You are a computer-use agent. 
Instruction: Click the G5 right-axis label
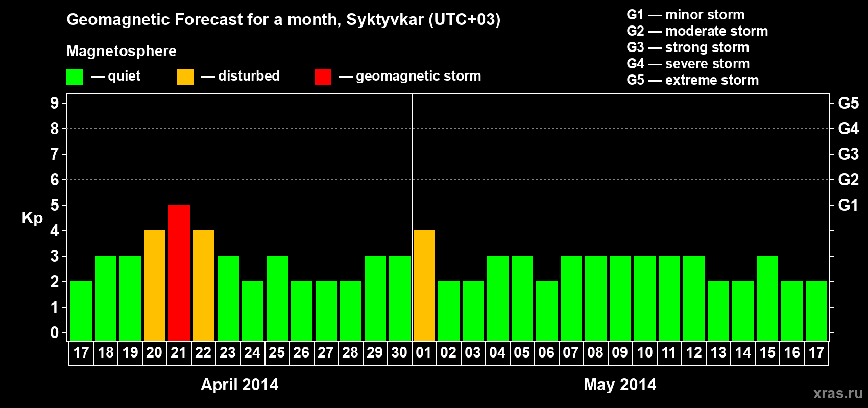(848, 103)
